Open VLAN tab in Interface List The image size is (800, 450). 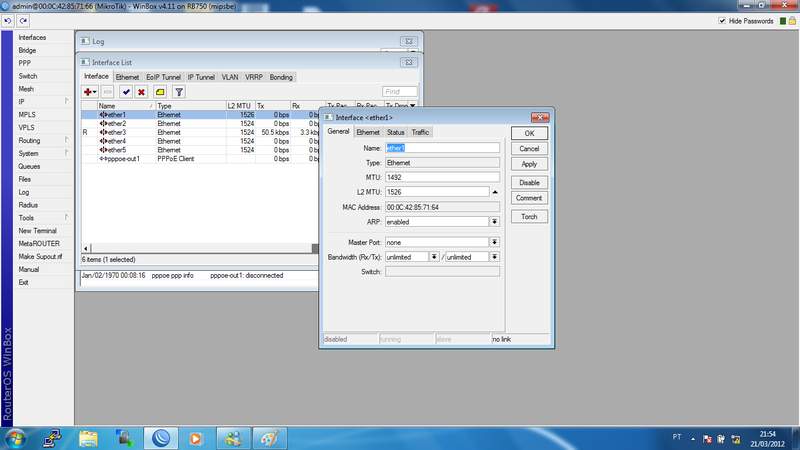coord(230,77)
